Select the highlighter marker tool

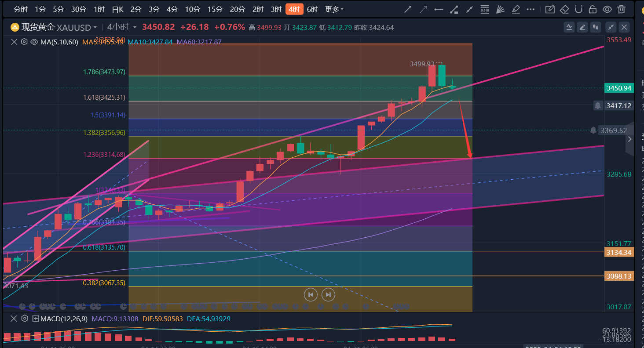[x=516, y=9]
